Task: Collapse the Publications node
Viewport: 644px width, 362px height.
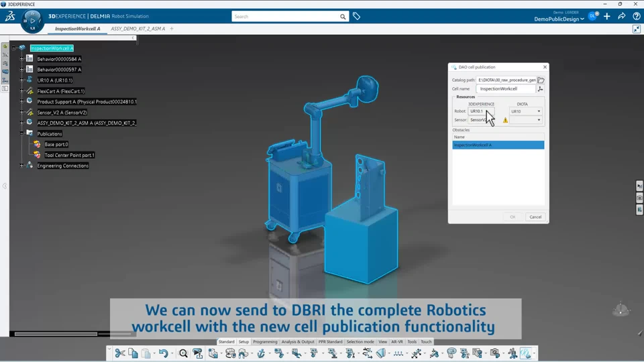Action: [x=21, y=133]
